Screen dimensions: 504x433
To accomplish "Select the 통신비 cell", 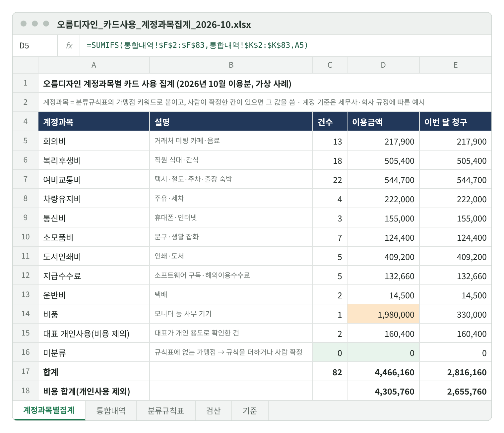I will click(94, 218).
